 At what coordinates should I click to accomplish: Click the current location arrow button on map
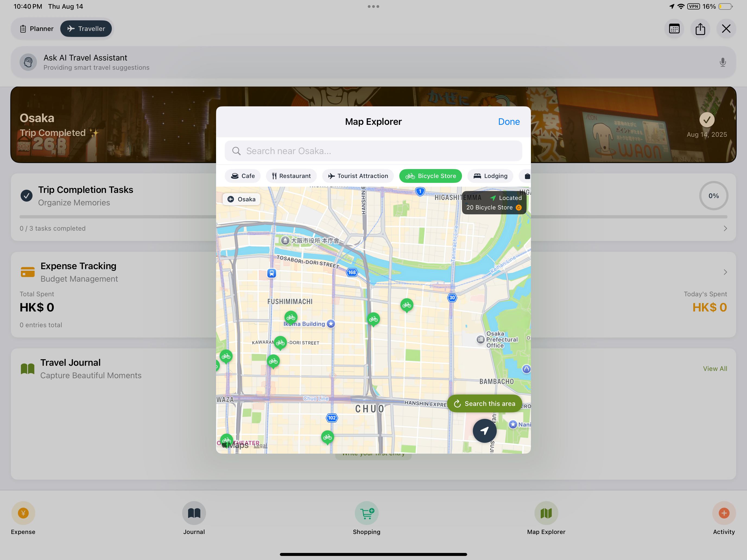pyautogui.click(x=484, y=430)
